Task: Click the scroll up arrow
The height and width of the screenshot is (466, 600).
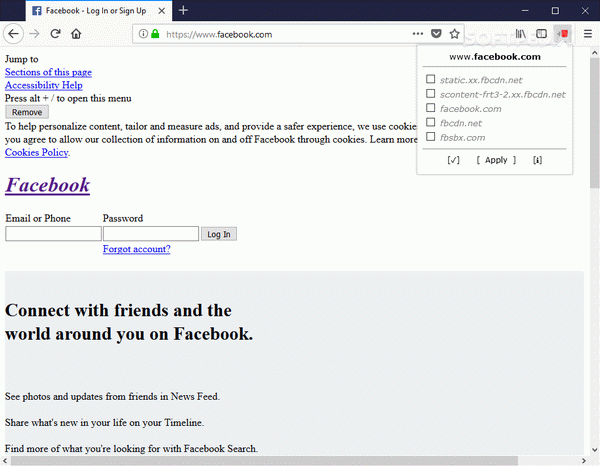Action: (595, 52)
